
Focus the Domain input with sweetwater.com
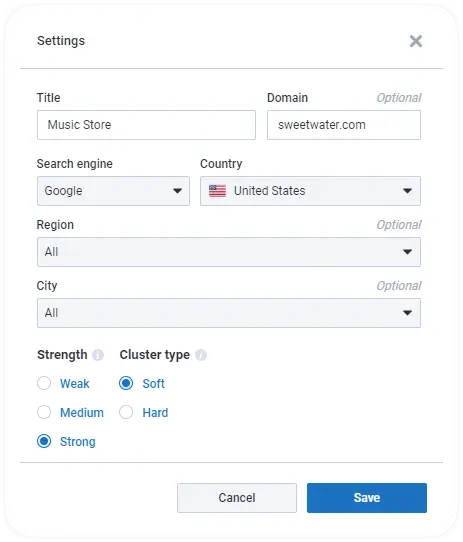[344, 125]
